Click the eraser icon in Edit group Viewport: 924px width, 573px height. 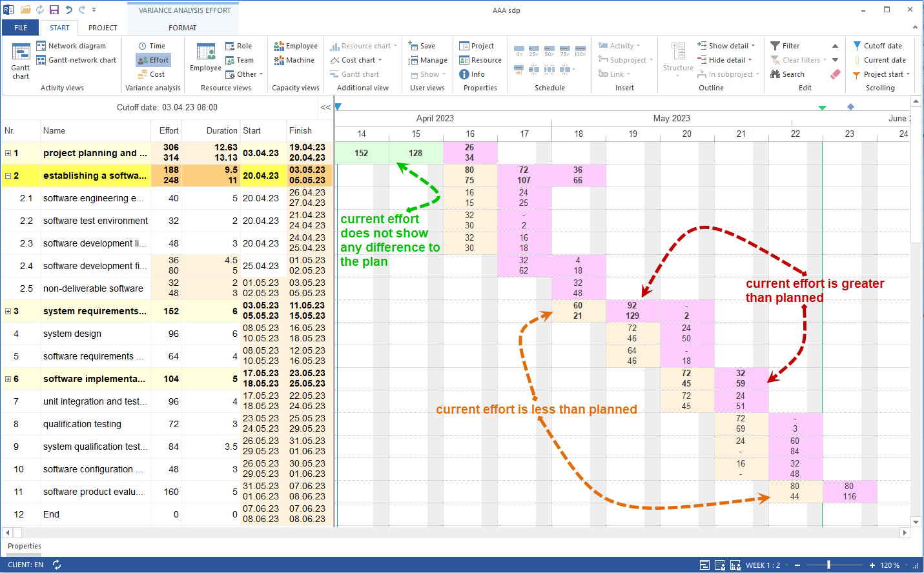(835, 74)
